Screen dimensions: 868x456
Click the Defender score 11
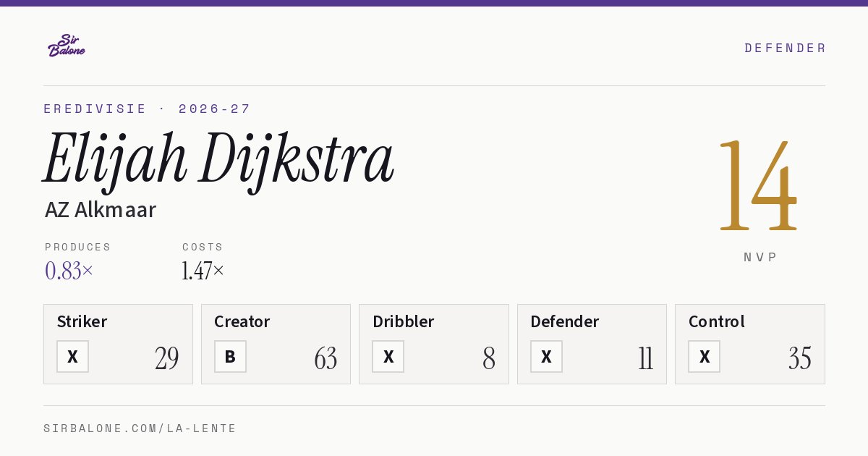pos(646,358)
